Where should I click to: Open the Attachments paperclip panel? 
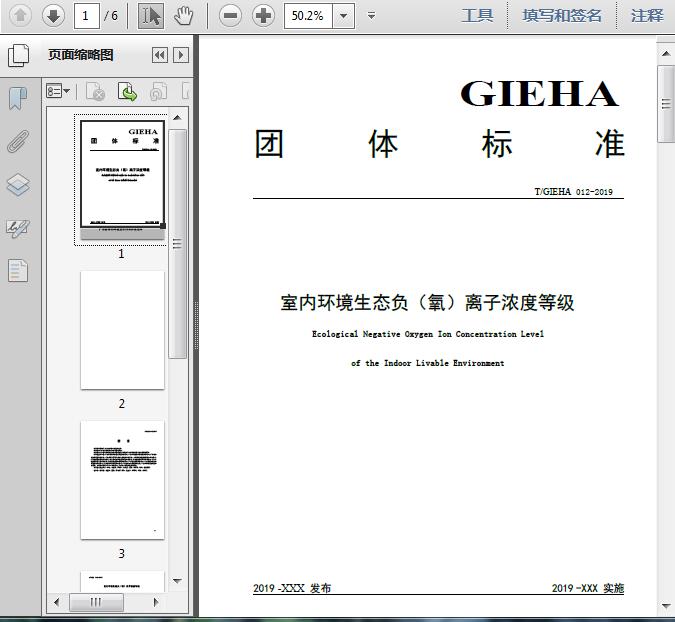(18, 141)
